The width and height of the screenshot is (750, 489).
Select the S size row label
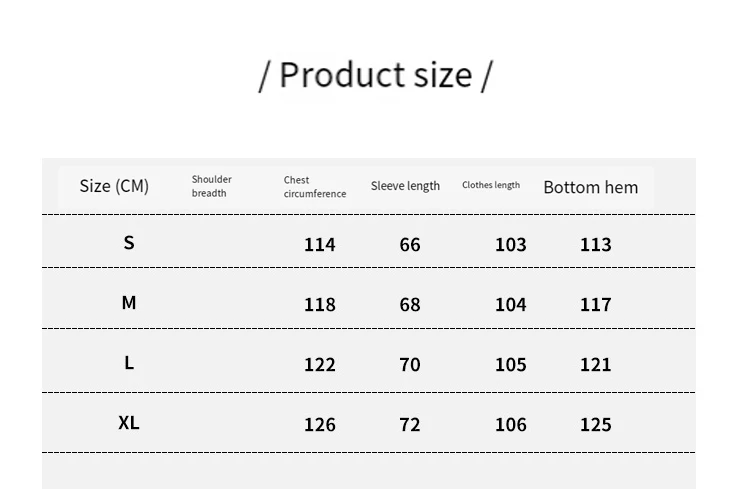[129, 243]
